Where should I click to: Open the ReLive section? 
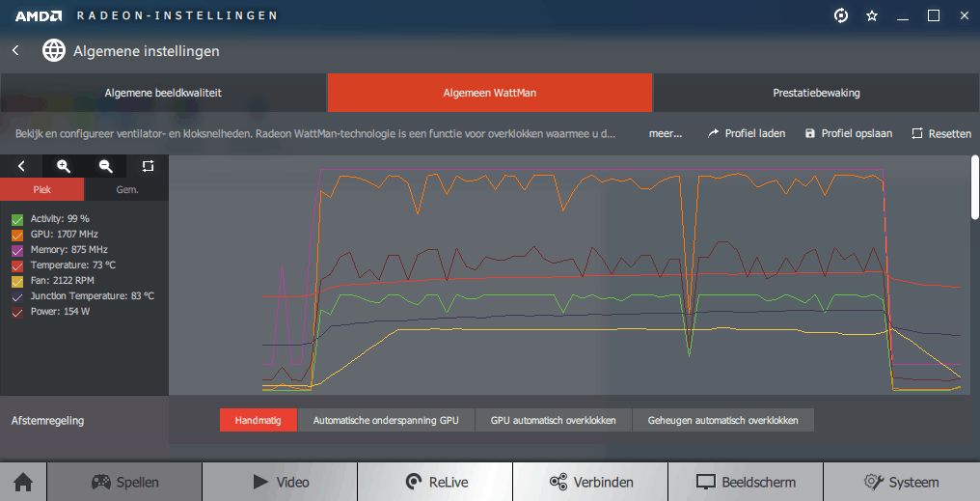[435, 482]
